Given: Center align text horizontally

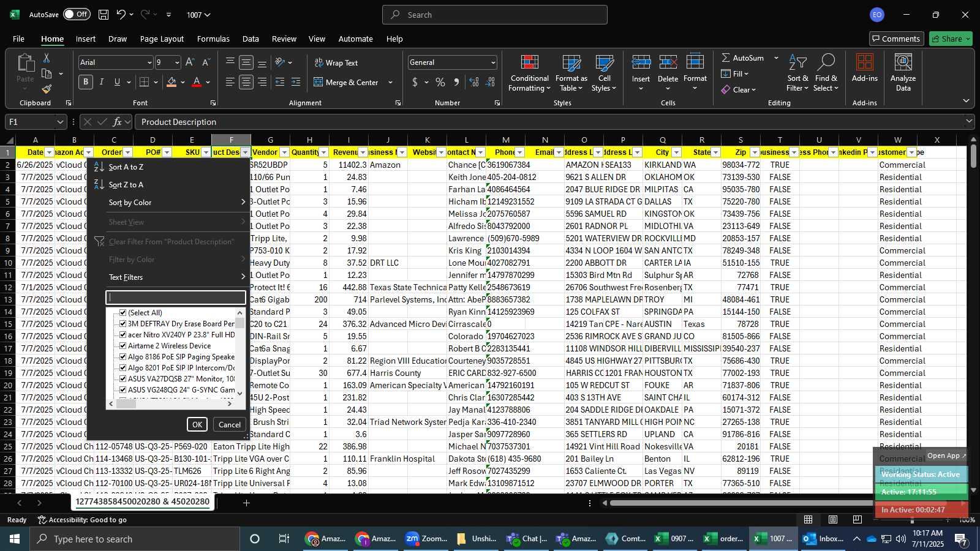Looking at the screenshot, I should [x=246, y=82].
